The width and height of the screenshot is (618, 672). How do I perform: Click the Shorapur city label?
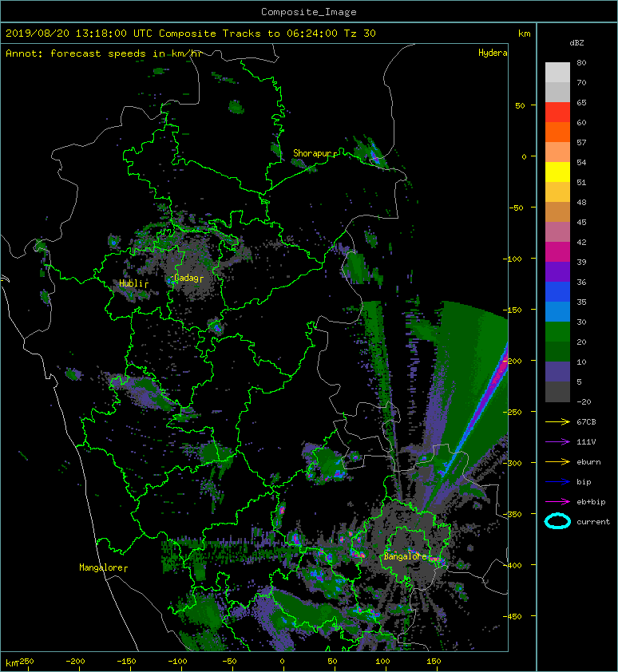313,153
